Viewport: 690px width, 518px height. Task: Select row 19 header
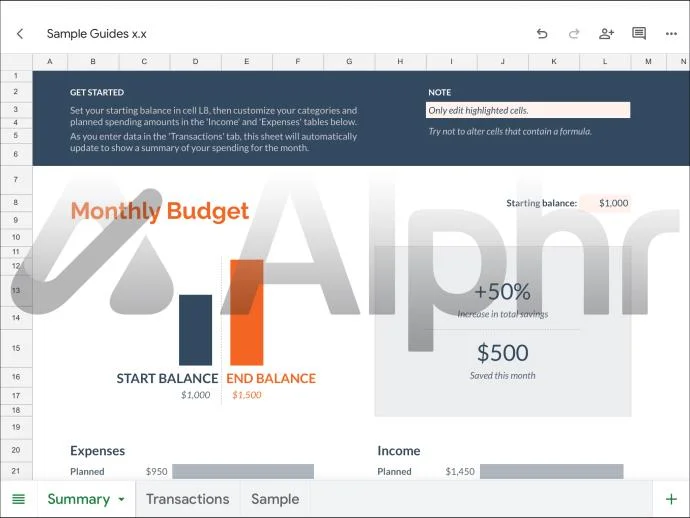[16, 427]
